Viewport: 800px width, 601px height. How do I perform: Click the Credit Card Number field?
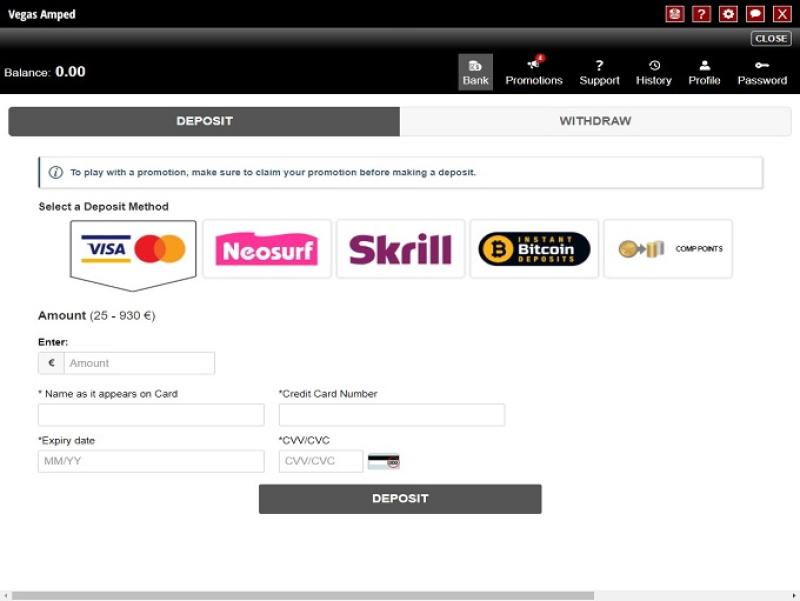[392, 415]
